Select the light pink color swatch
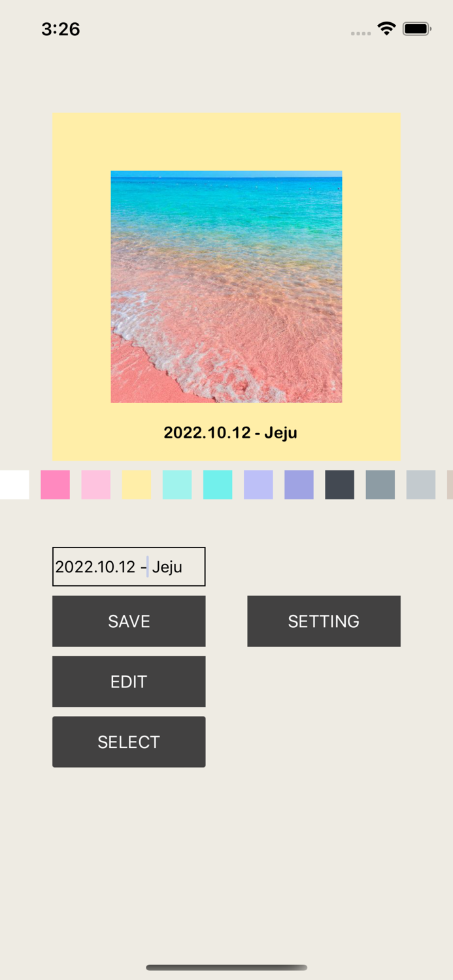 tap(95, 485)
